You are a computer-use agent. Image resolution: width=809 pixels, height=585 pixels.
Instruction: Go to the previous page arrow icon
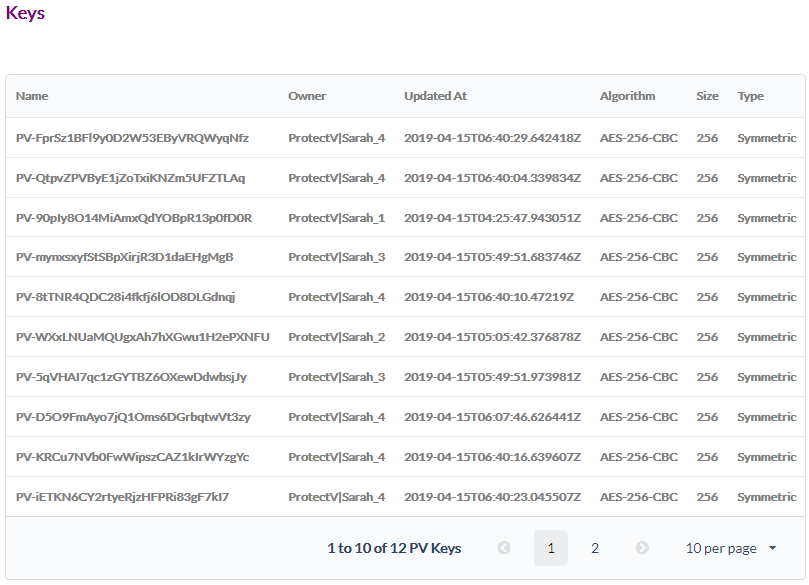click(504, 548)
